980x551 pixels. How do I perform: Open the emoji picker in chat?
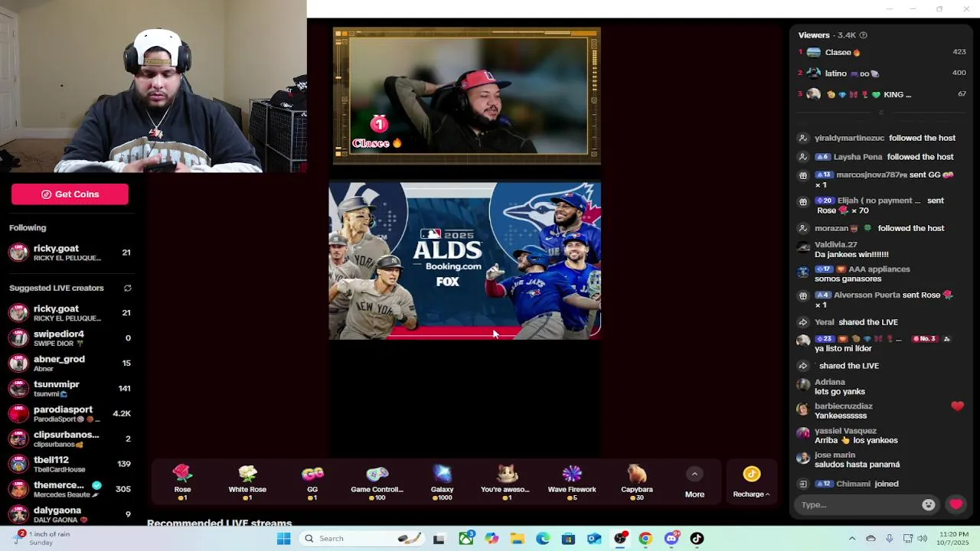(929, 505)
